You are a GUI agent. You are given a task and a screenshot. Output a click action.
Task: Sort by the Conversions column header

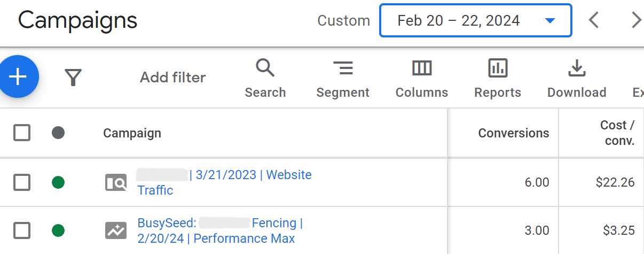pyautogui.click(x=513, y=133)
